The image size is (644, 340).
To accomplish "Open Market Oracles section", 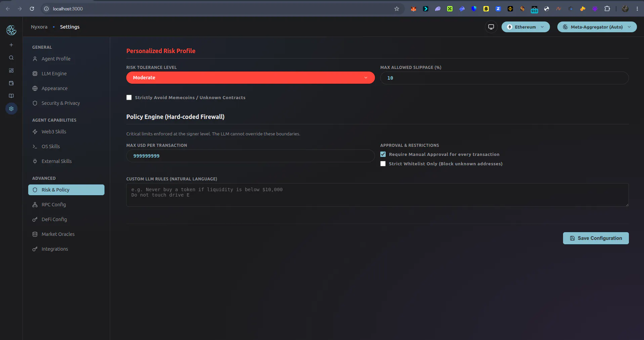I will coord(66,234).
